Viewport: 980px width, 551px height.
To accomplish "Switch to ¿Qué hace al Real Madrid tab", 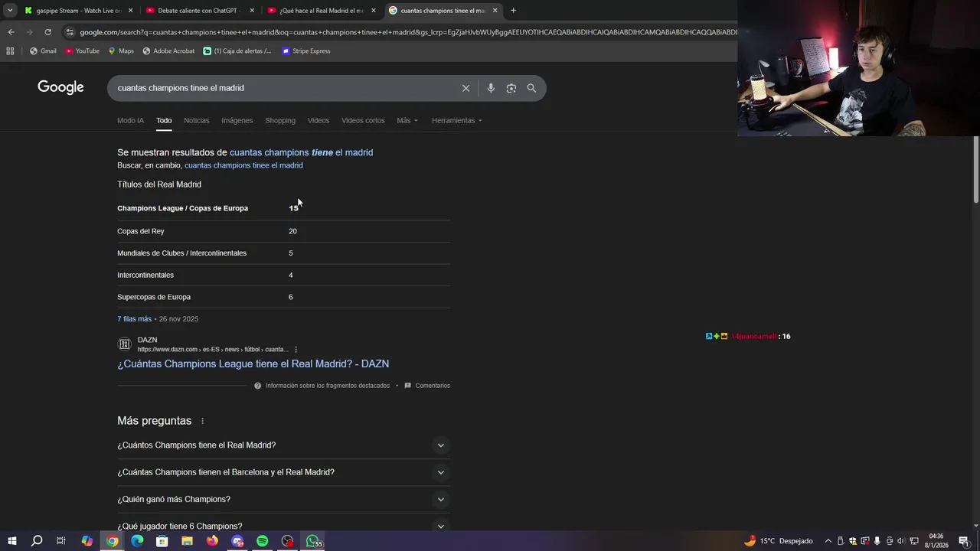I will point(320,11).
